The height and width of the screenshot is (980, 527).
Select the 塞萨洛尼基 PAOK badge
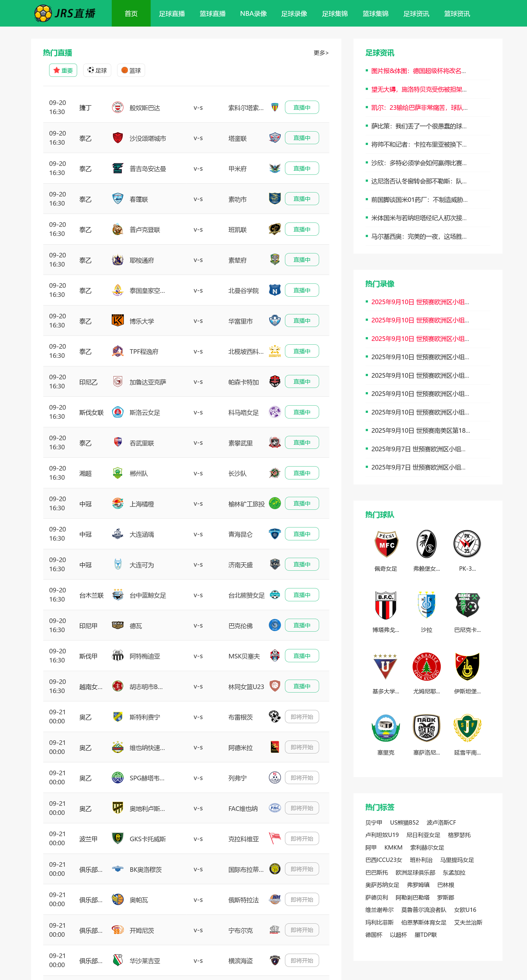(x=427, y=727)
